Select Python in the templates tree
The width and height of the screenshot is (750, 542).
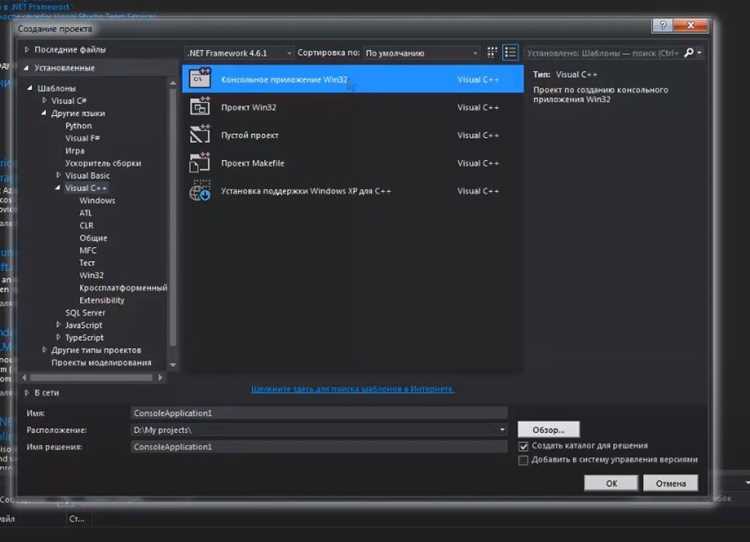tap(78, 125)
